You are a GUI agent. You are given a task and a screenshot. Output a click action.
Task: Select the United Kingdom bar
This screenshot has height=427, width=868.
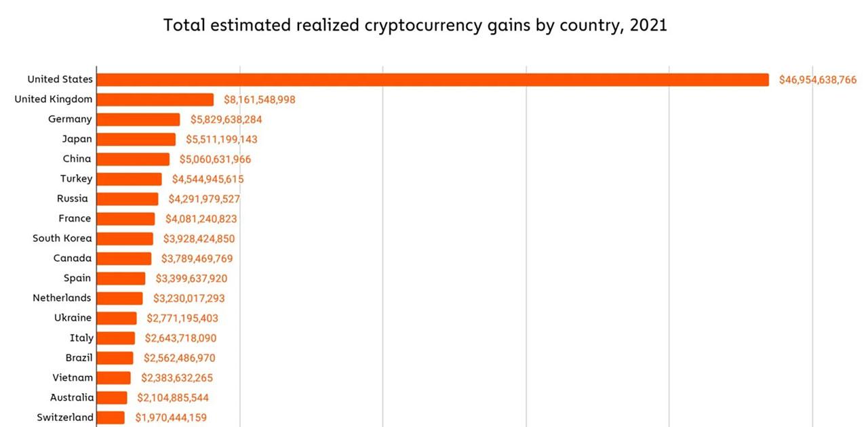click(x=155, y=100)
